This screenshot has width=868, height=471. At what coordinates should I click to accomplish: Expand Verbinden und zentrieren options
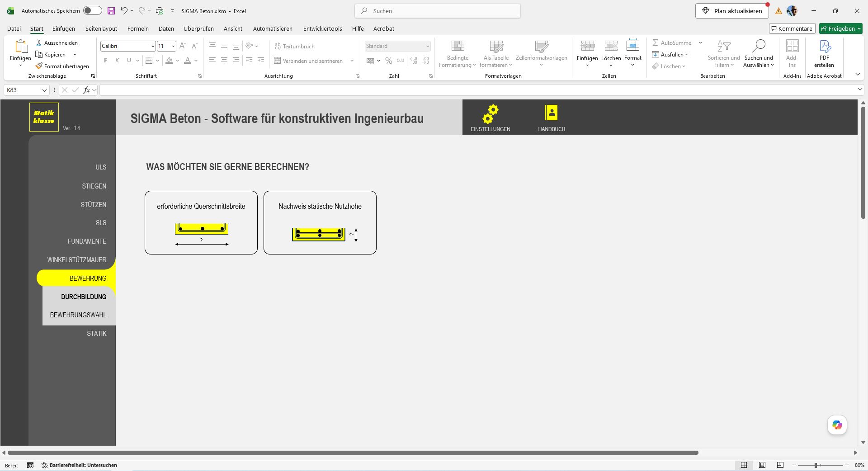click(x=352, y=61)
